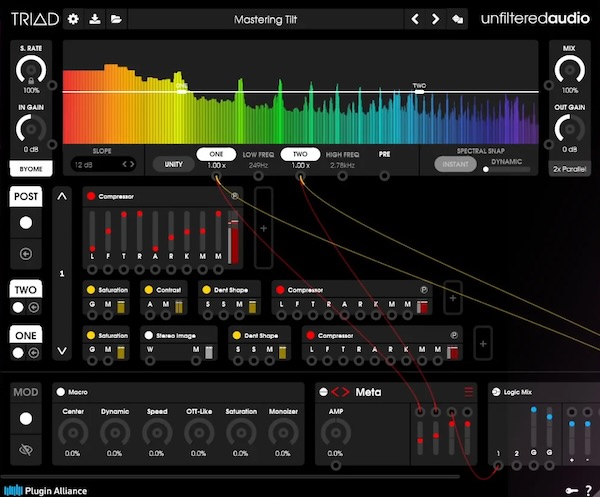Image resolution: width=600 pixels, height=497 pixels.
Task: Click the sample rate lock icon
Action: (x=31, y=81)
